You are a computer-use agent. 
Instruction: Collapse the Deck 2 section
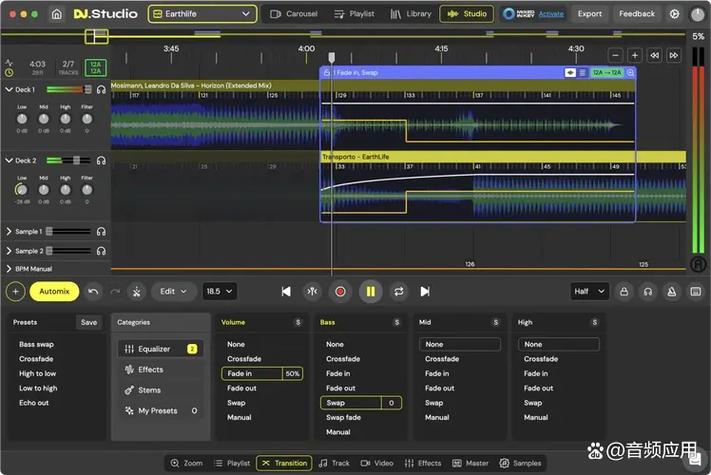[9, 160]
